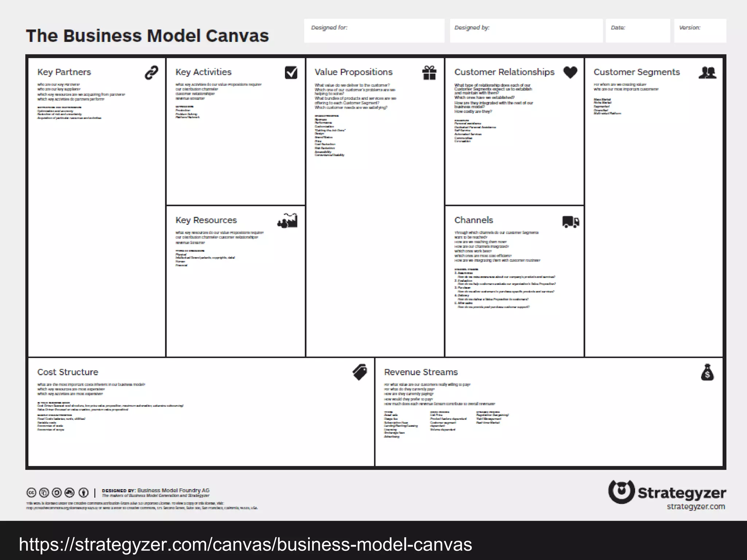Click the Channels delivery truck icon

(571, 222)
